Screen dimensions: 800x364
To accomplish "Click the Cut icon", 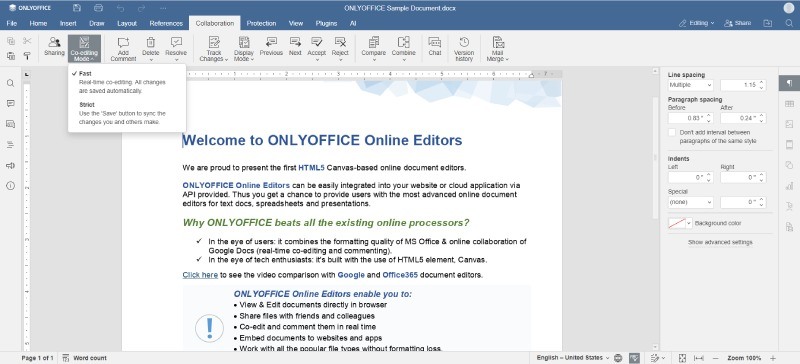I will 27,41.
